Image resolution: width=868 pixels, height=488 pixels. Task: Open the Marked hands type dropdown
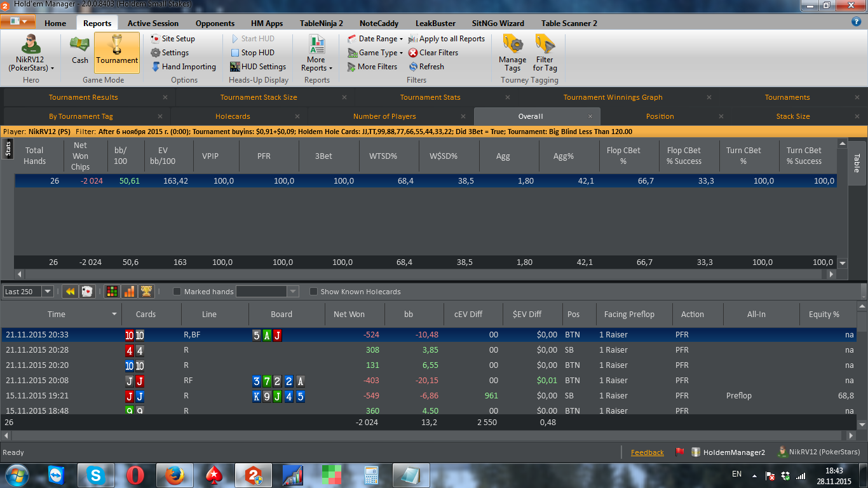293,292
